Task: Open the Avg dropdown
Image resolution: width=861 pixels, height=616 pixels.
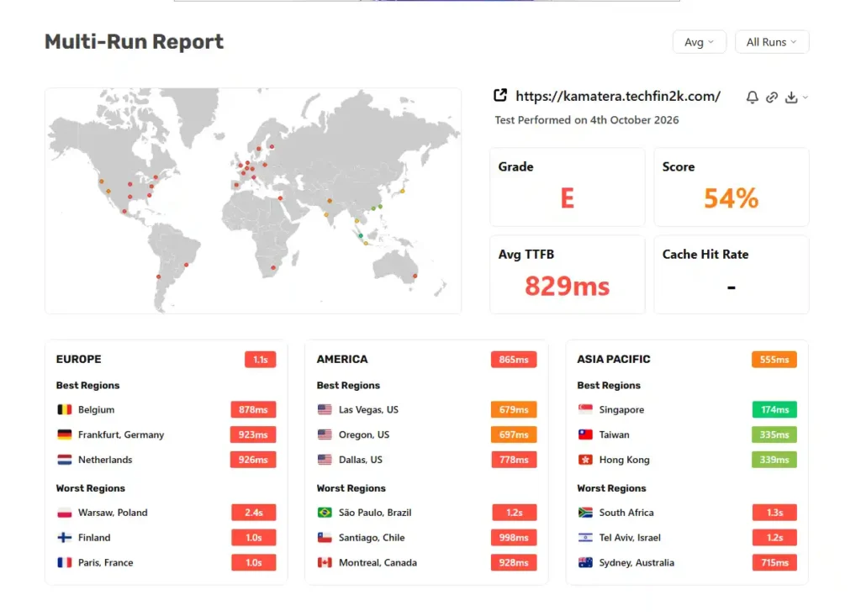Action: coord(699,42)
